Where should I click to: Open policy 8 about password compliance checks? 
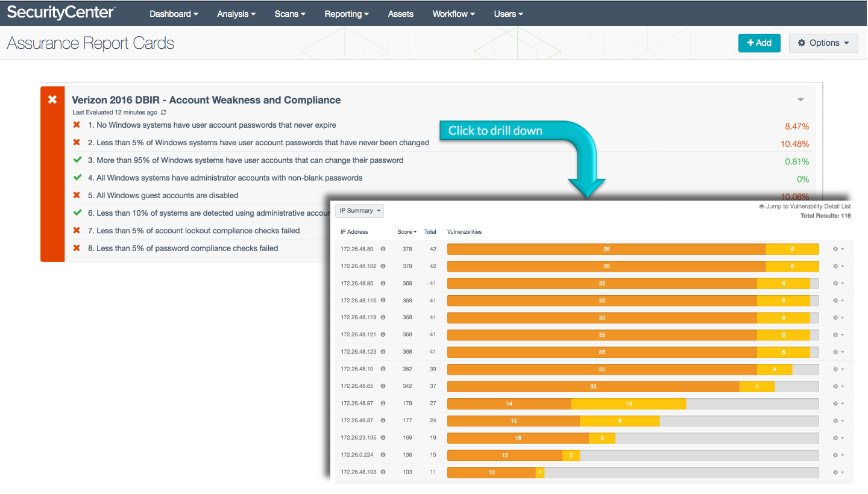tap(183, 248)
